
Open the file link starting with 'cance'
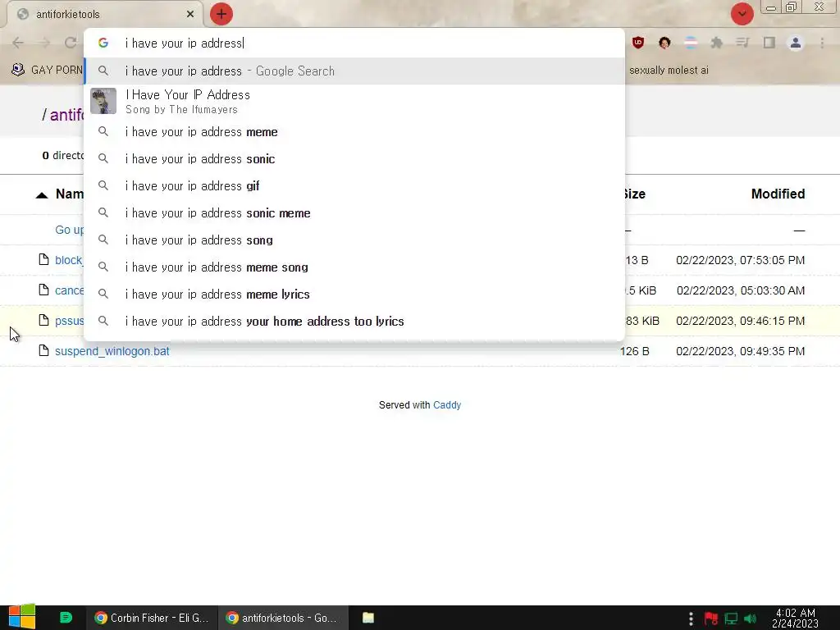[69, 290]
